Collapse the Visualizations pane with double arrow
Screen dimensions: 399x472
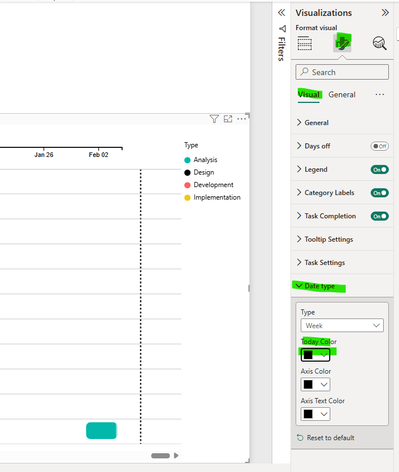[x=385, y=13]
